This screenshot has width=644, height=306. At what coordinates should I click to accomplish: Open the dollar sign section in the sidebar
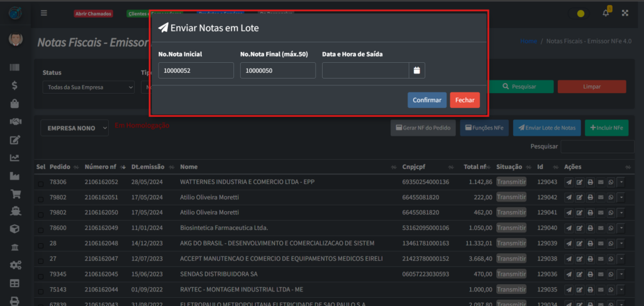(15, 85)
